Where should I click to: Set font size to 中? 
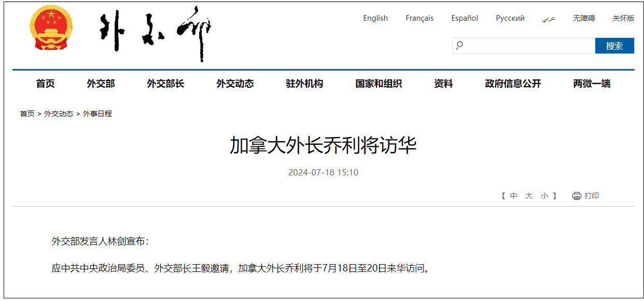click(513, 196)
